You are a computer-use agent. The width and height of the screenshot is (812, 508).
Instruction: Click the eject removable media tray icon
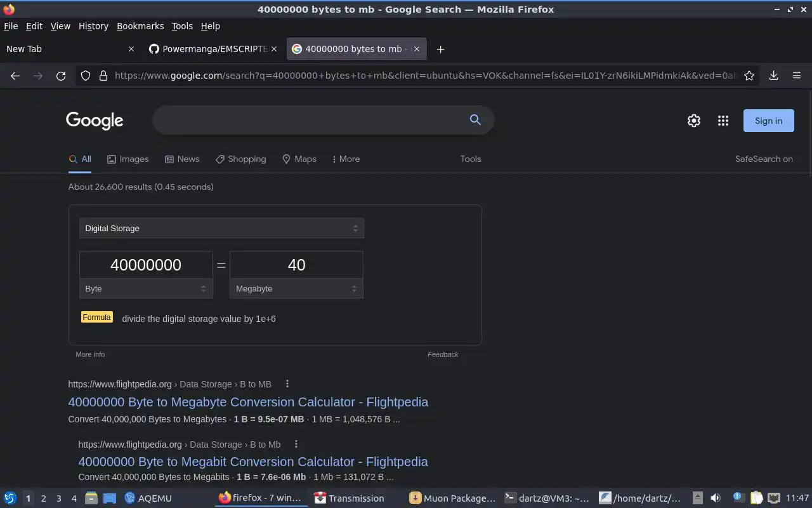(697, 498)
